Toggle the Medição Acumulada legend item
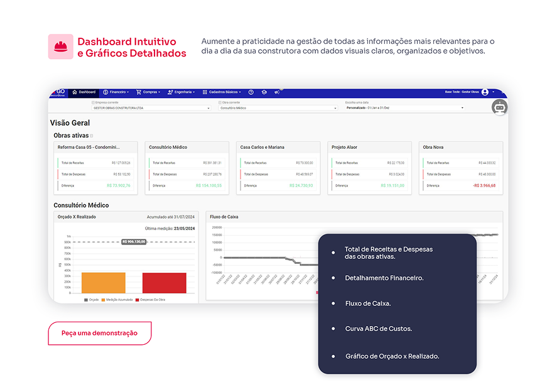557x392 pixels. point(117,300)
